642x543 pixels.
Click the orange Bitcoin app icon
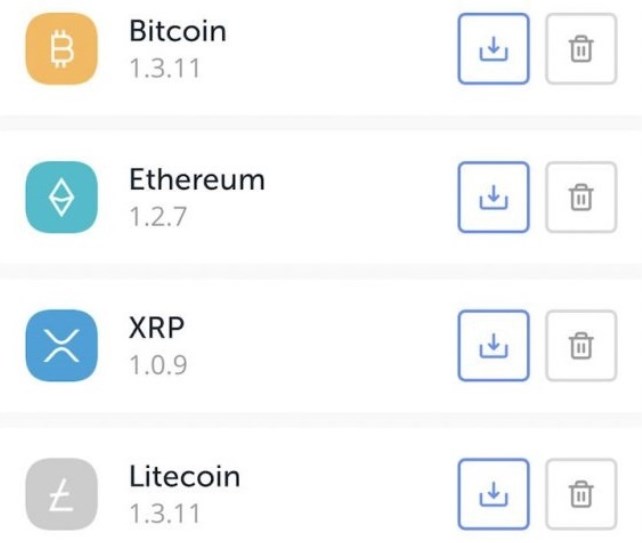[61, 49]
